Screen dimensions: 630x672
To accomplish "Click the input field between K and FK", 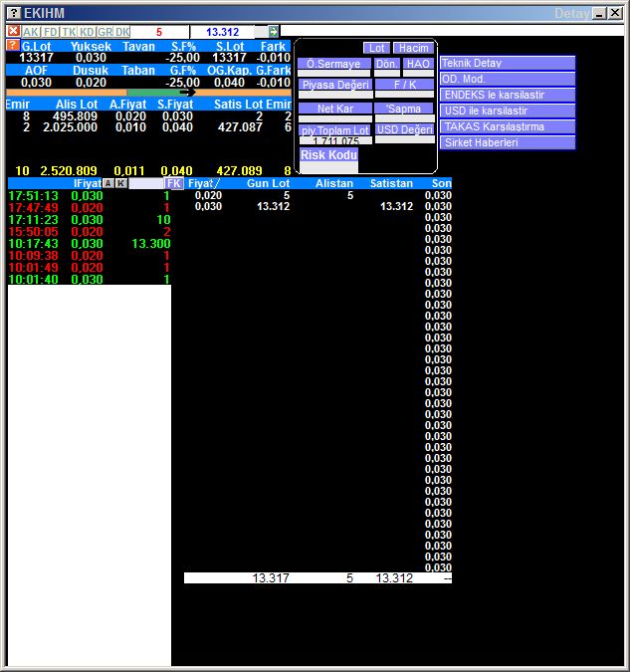I will tap(146, 183).
